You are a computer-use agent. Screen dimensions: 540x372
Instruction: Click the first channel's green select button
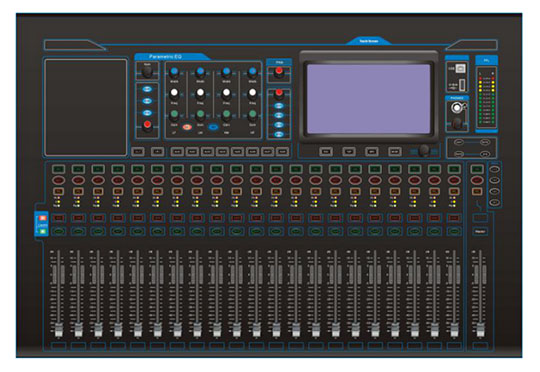coord(59,169)
